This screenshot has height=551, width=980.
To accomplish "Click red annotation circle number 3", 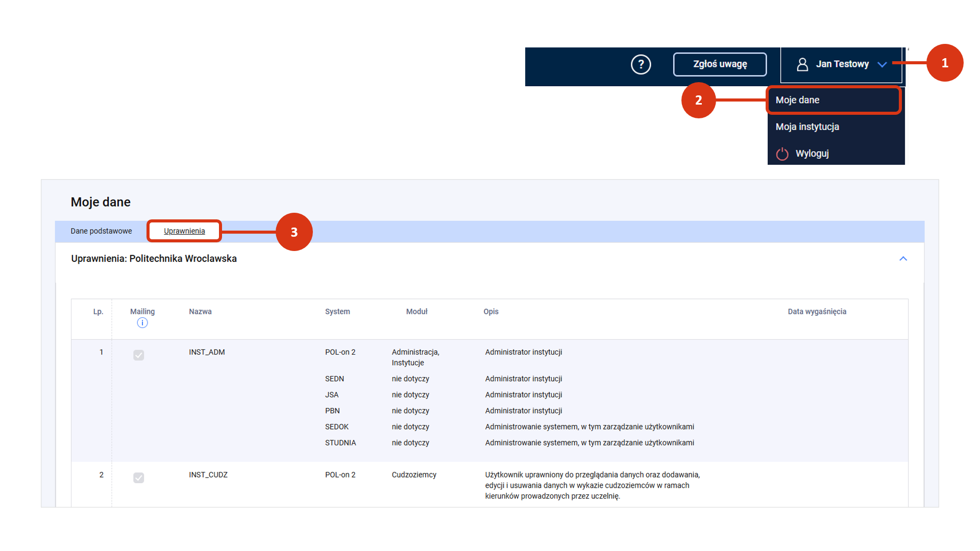I will (294, 232).
